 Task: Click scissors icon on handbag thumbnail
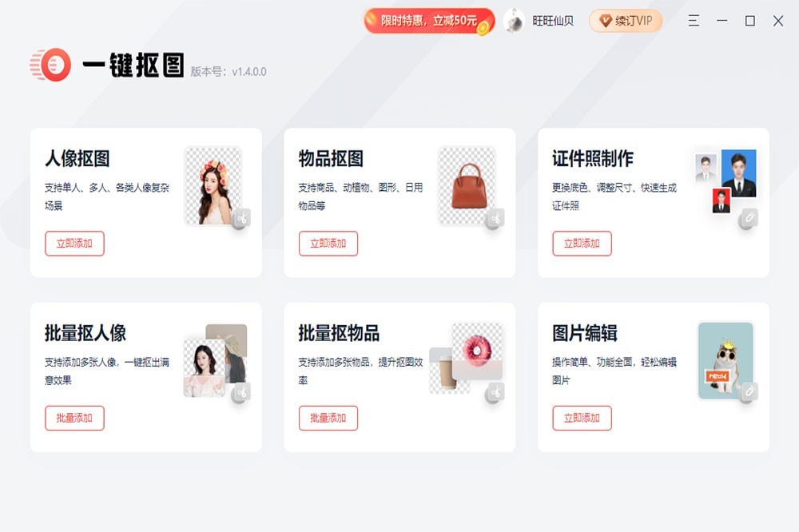coord(495,219)
